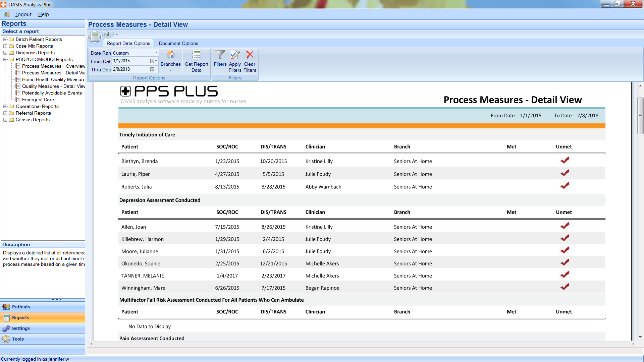644x362 pixels.
Task: Click the Apply Filters icon
Action: 235,55
